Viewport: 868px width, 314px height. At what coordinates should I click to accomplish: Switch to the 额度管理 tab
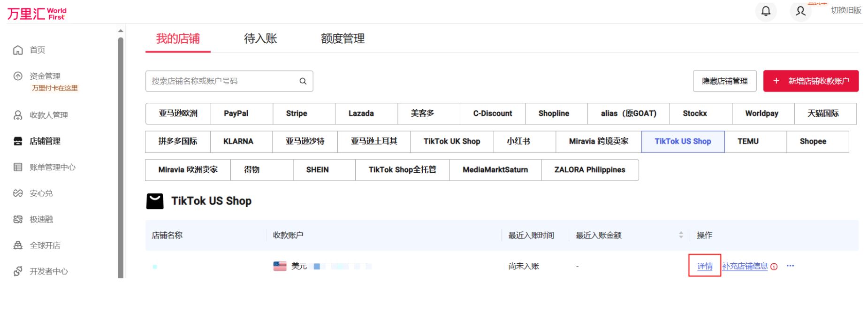[x=343, y=38]
